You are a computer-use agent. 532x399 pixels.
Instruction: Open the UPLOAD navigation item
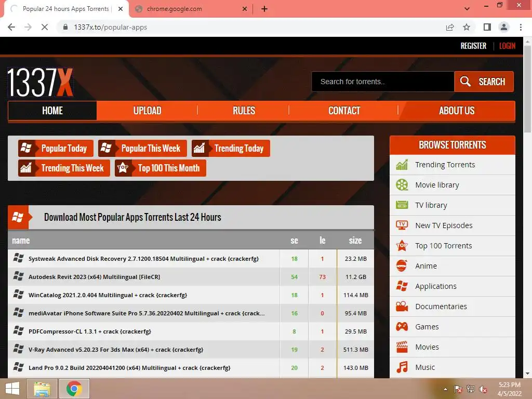coord(147,111)
